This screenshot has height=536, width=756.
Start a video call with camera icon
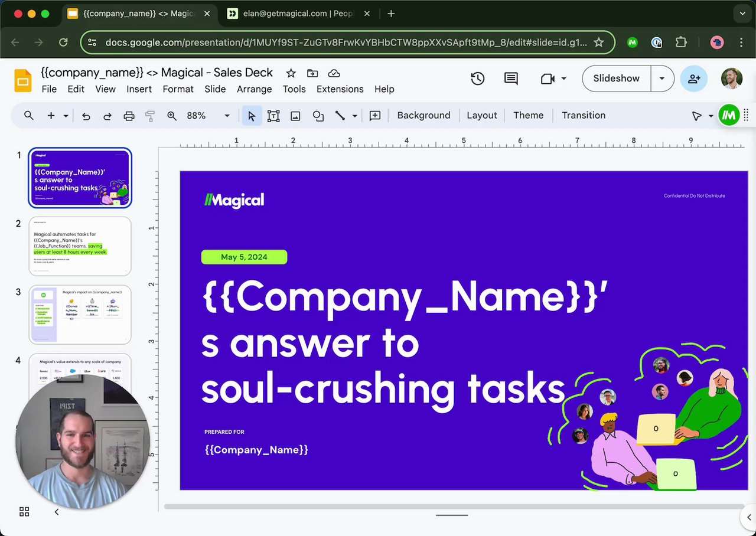[548, 79]
